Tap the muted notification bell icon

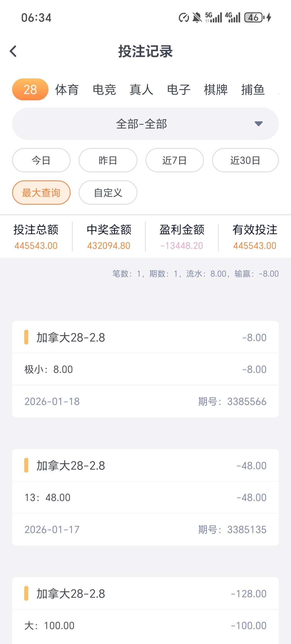[x=197, y=18]
